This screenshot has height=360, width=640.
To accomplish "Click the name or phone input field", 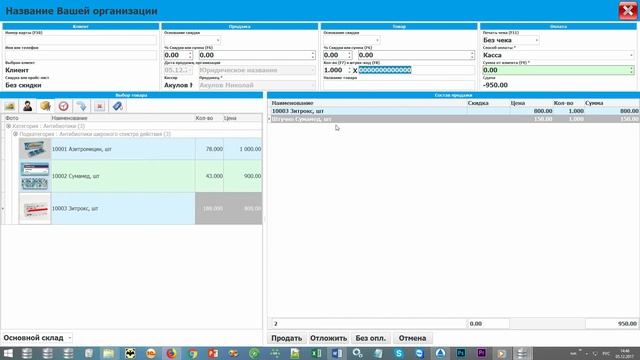I will coord(80,55).
